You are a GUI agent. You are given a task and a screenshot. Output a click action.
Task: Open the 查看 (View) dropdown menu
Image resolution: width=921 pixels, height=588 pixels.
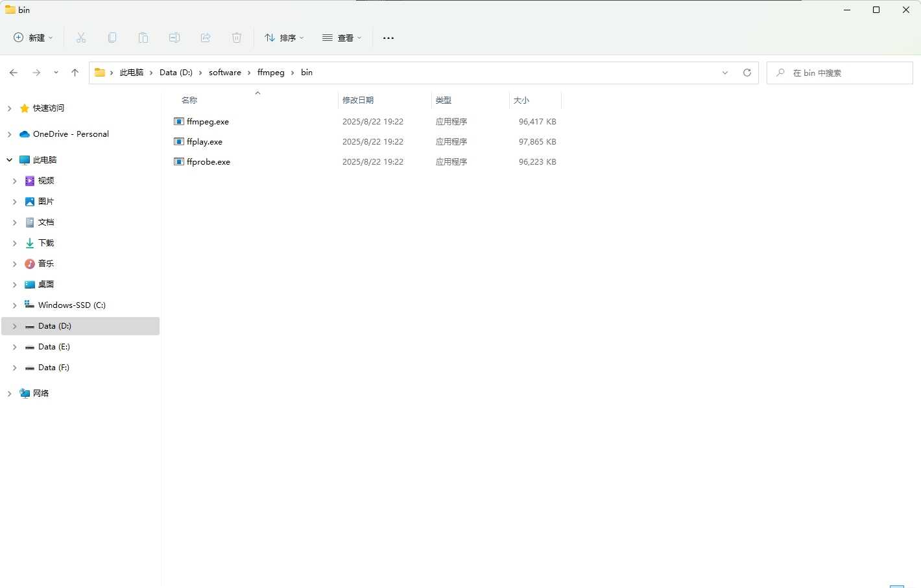(x=342, y=38)
